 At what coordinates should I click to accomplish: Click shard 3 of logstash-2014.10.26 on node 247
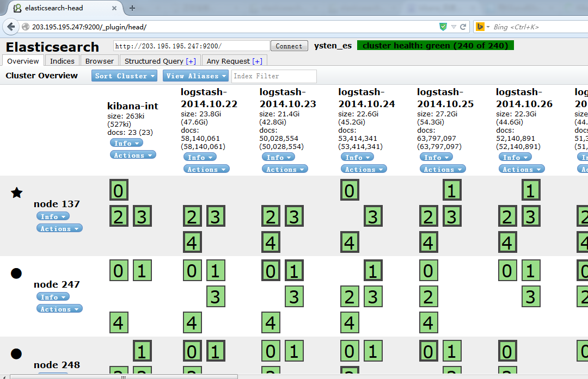tap(531, 296)
